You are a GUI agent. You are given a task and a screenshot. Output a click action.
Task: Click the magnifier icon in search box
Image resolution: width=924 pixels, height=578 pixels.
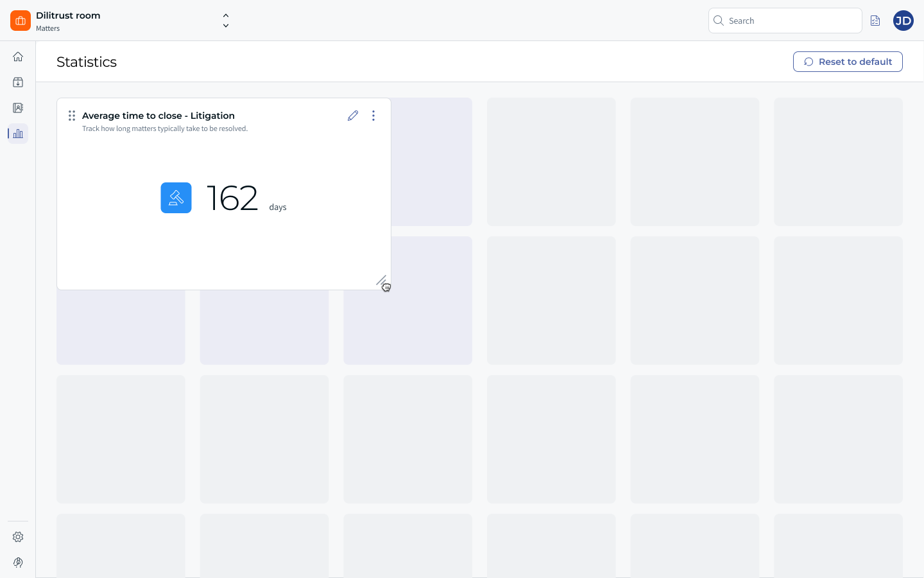[x=719, y=21]
